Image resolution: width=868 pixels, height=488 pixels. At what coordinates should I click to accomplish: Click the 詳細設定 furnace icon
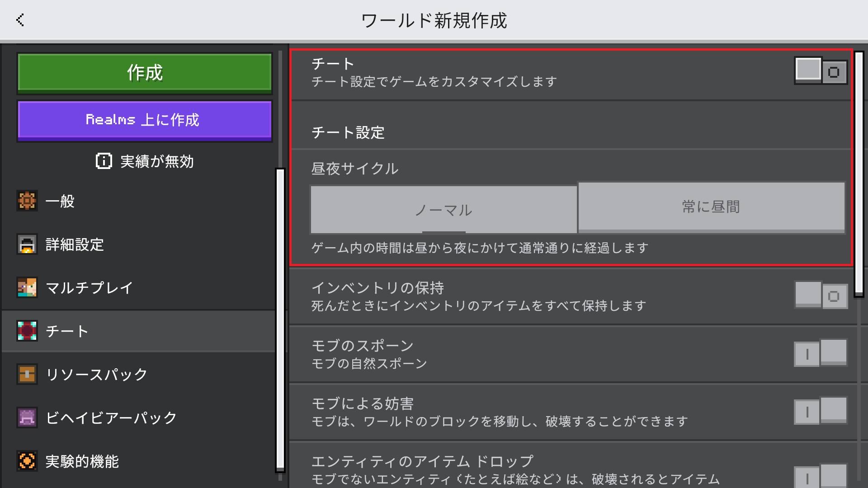point(27,244)
